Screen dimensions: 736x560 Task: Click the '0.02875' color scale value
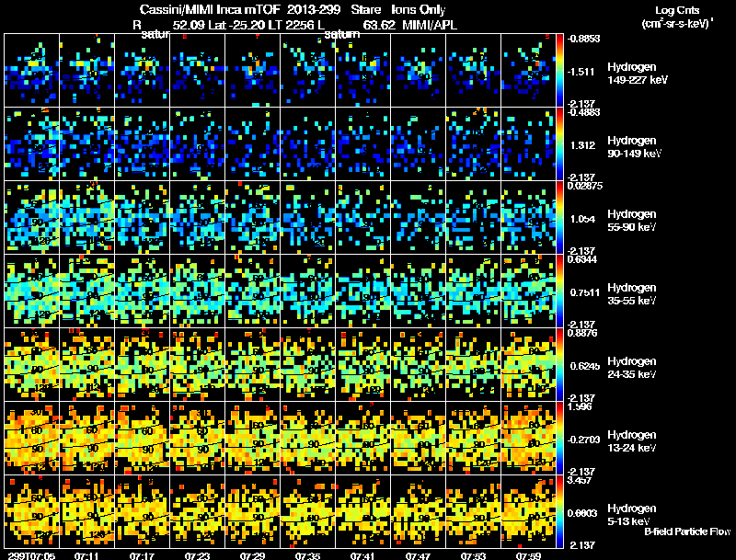coord(585,186)
